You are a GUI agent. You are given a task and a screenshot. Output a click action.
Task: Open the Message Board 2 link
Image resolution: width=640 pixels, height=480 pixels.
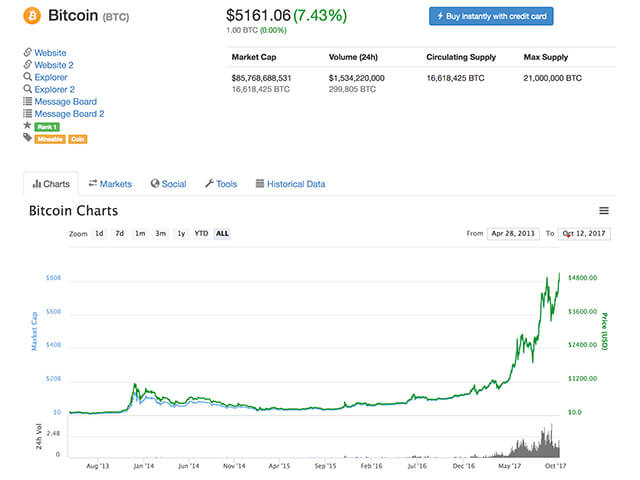(x=69, y=114)
